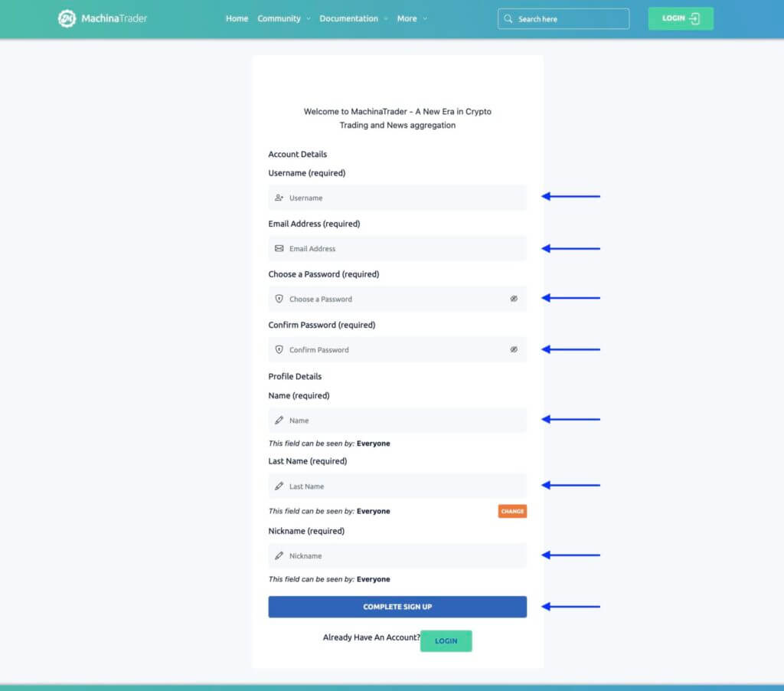
Task: Click the search magnifier icon
Action: [508, 18]
